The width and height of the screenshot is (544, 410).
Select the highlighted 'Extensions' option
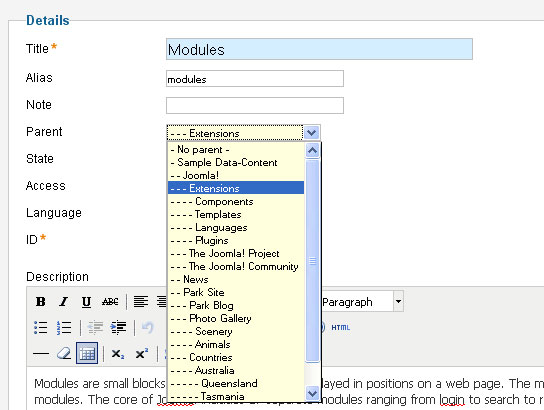(x=236, y=188)
